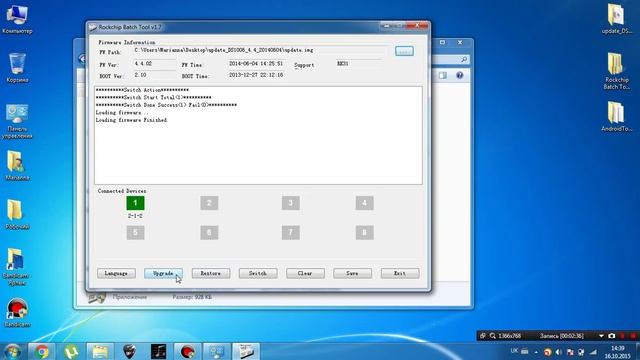This screenshot has height=360, width=640.
Task: Select device slot 7
Action: click(x=291, y=233)
